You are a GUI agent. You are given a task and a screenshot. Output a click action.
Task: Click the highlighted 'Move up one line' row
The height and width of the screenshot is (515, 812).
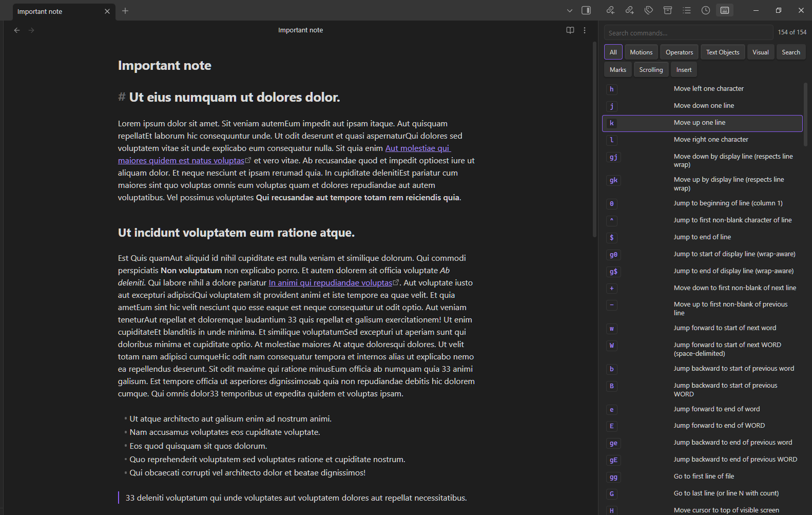pos(702,123)
